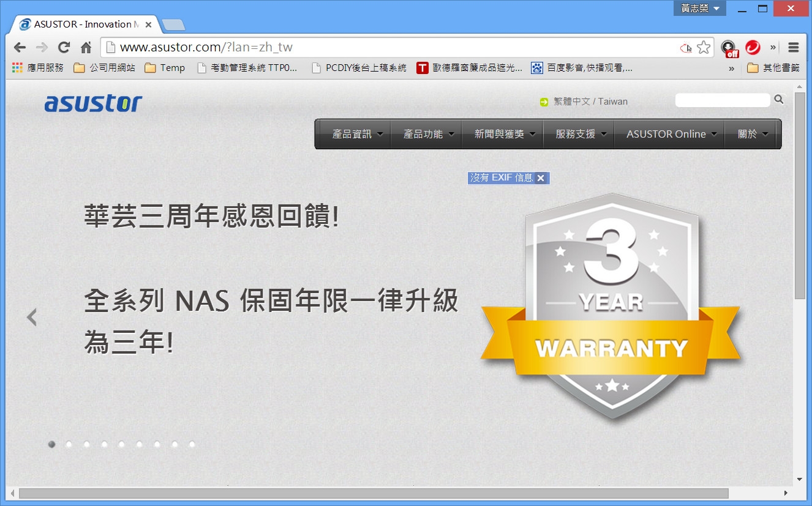Open the 產品資訊 menu
The width and height of the screenshot is (812, 506).
pos(358,134)
